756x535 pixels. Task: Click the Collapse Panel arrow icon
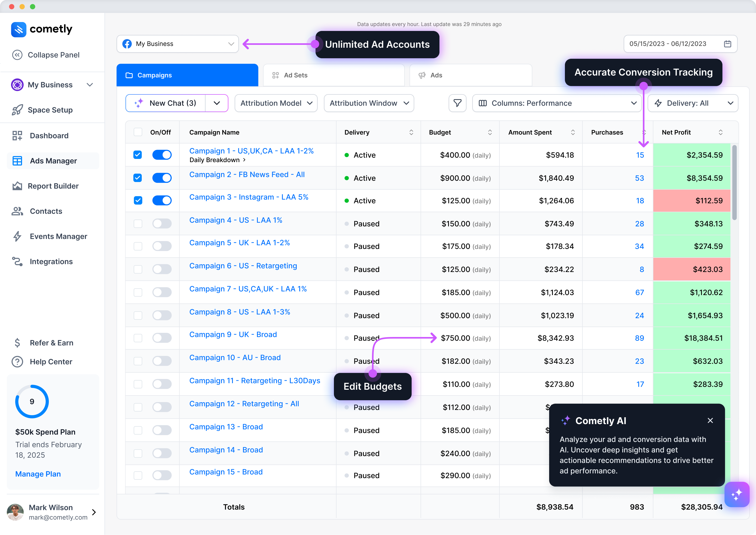pyautogui.click(x=17, y=55)
